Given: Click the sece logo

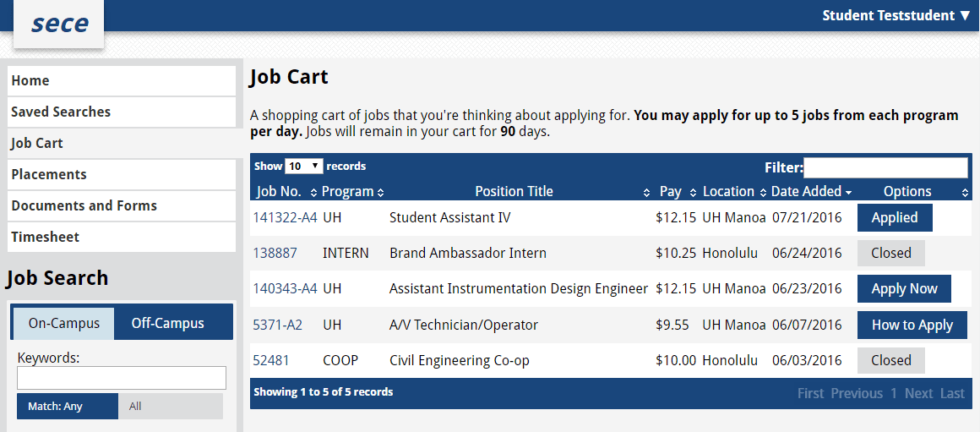Looking at the screenshot, I should point(59,24).
